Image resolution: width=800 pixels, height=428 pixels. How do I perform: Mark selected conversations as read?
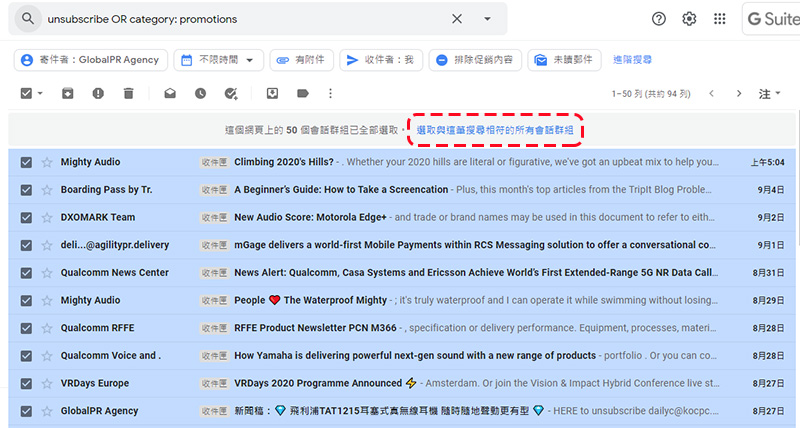click(x=170, y=93)
